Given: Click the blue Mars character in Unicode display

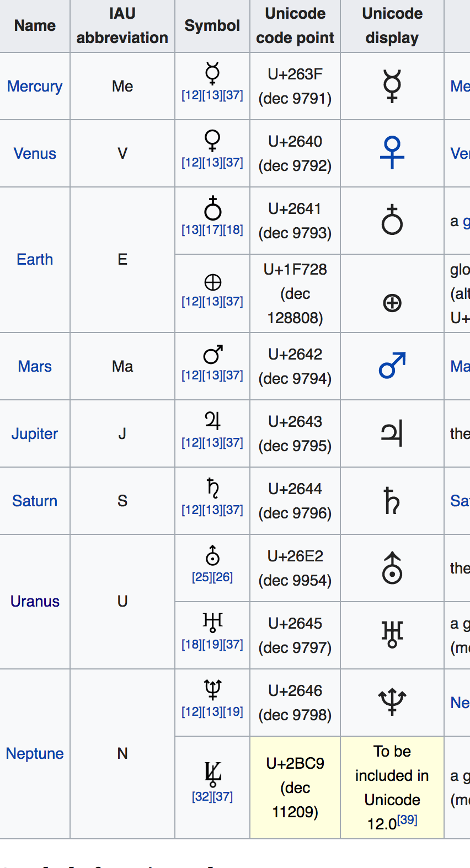Looking at the screenshot, I should pyautogui.click(x=392, y=366).
